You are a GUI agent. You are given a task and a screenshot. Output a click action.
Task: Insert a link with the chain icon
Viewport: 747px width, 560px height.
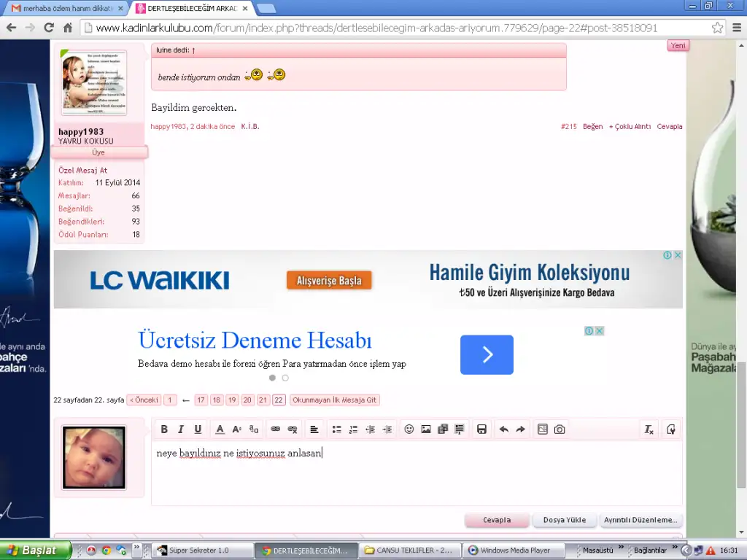coord(276,429)
